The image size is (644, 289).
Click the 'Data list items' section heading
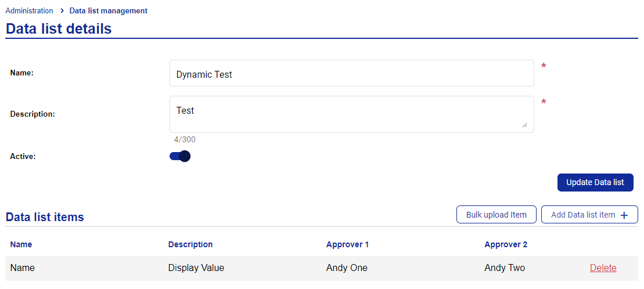click(45, 217)
